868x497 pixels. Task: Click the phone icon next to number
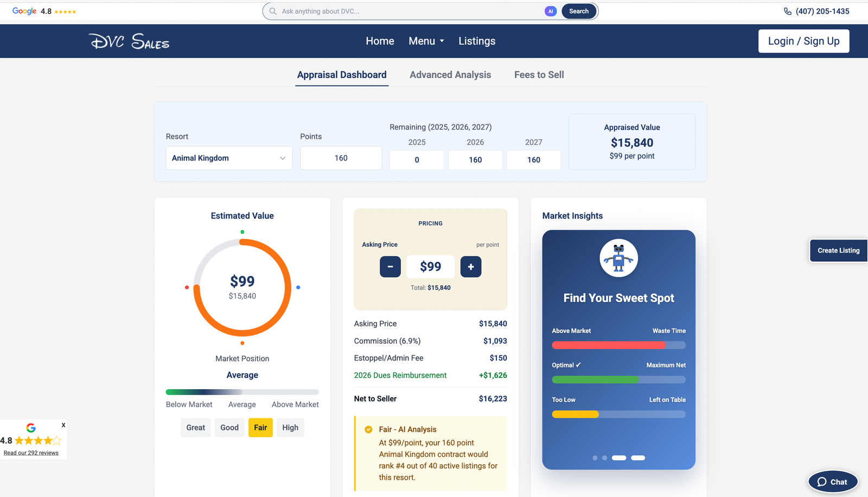point(788,11)
